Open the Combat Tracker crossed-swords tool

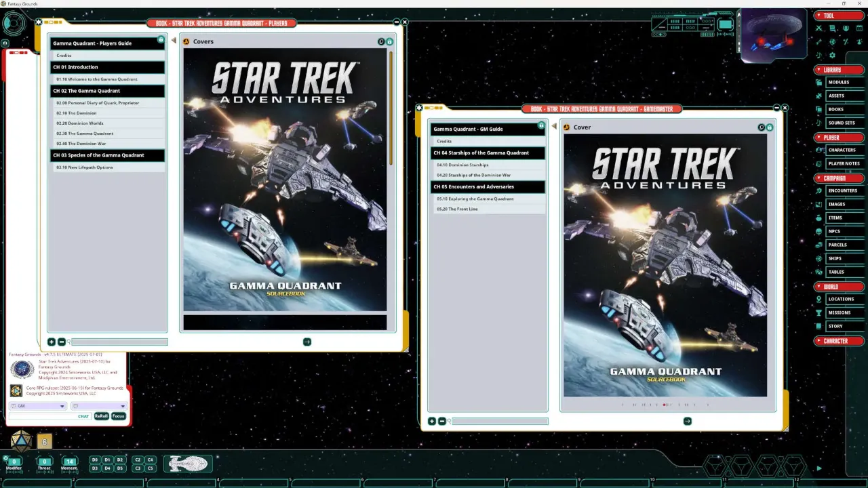pos(818,28)
